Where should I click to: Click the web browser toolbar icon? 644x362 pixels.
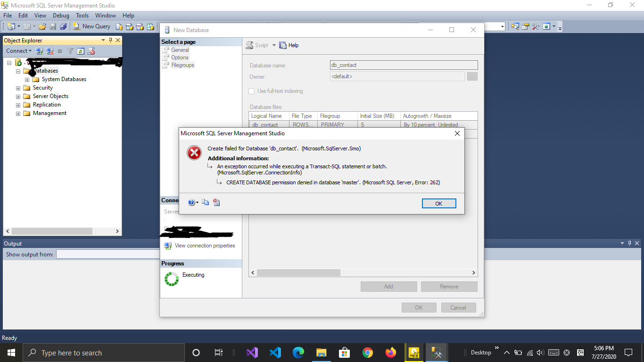coord(546,26)
